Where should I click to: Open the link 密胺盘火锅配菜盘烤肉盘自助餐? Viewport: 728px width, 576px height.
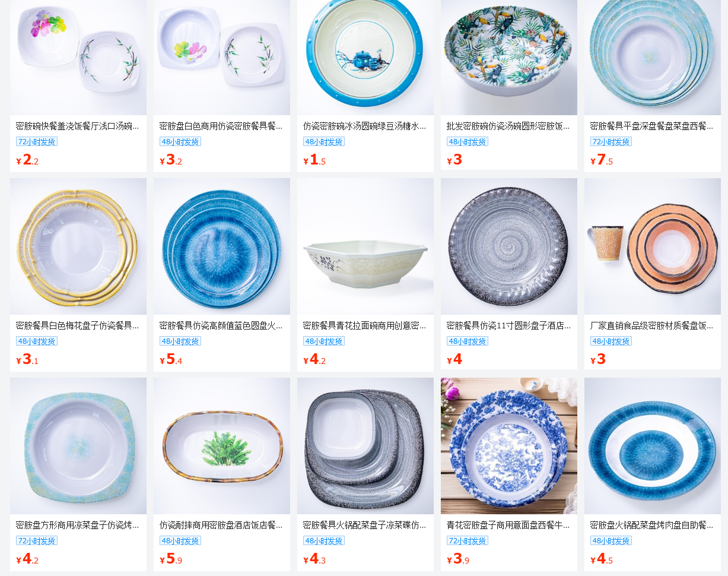coord(651,525)
